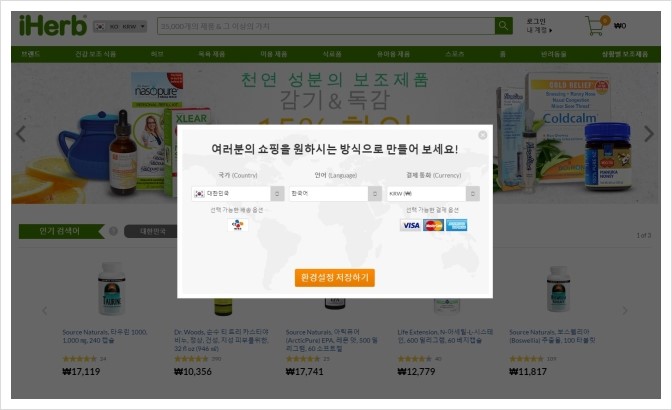Click the MasterCard payment icon
This screenshot has width=672, height=410.
(433, 225)
